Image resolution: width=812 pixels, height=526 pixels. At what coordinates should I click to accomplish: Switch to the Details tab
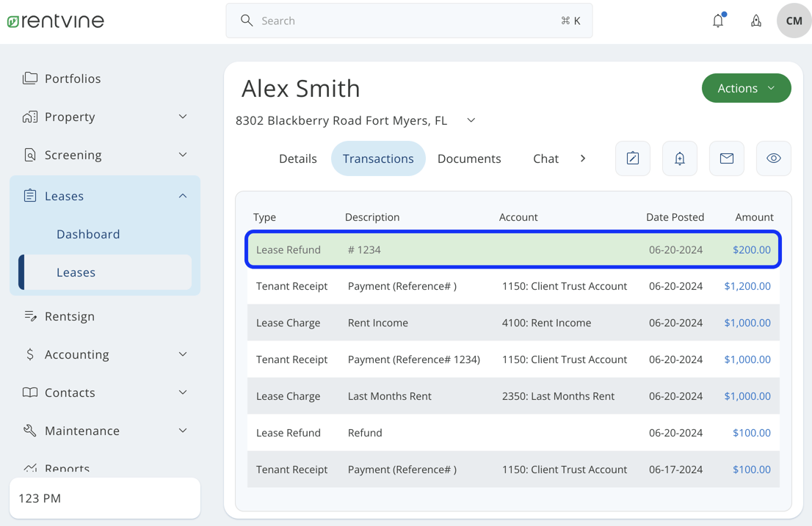(297, 158)
